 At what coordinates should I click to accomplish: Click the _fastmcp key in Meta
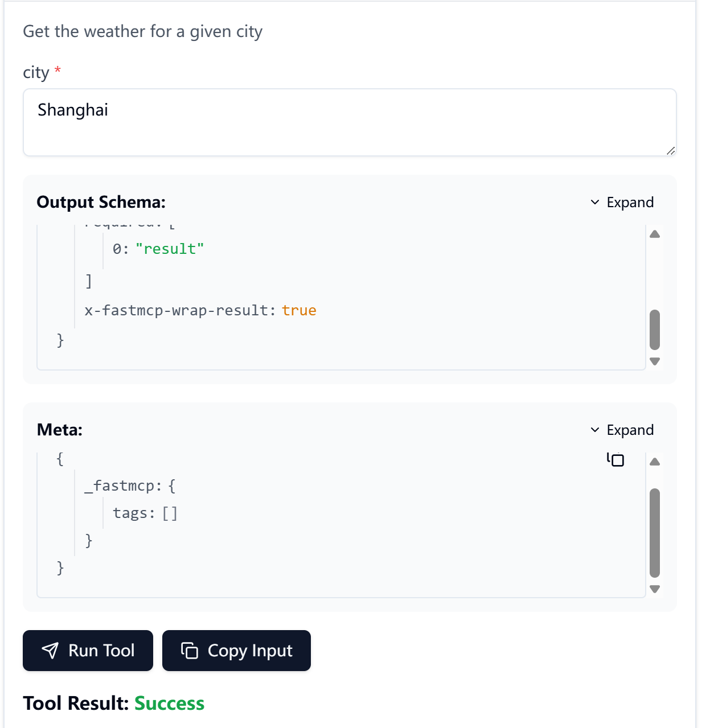pos(119,486)
